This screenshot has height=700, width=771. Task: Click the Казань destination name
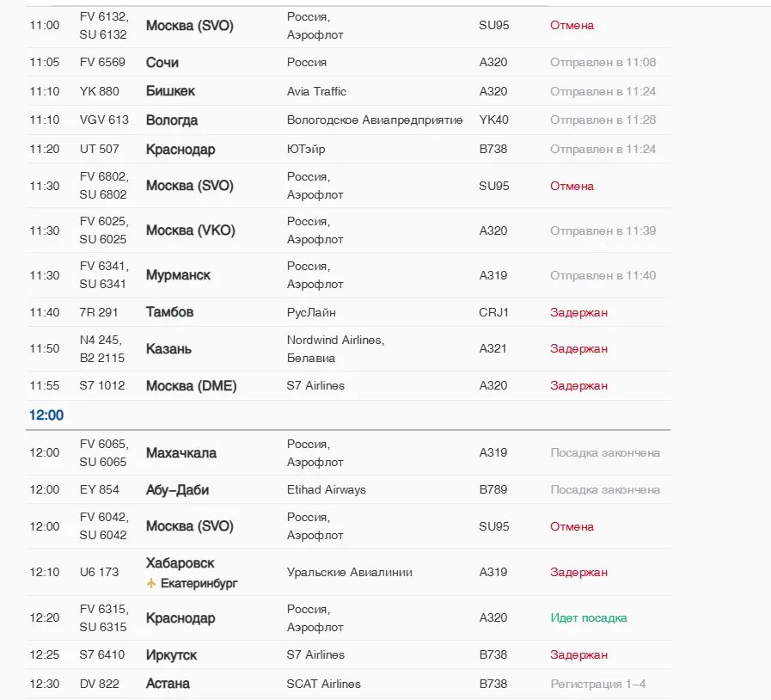[168, 349]
